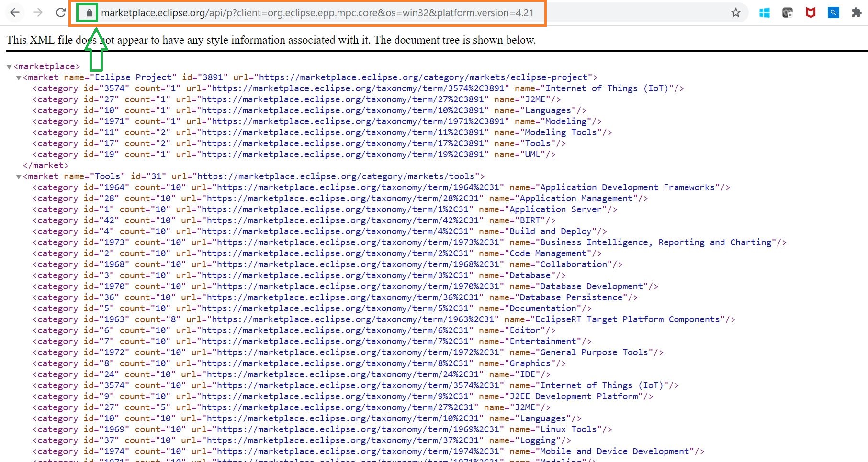Select the Database Persistence category row

point(335,297)
